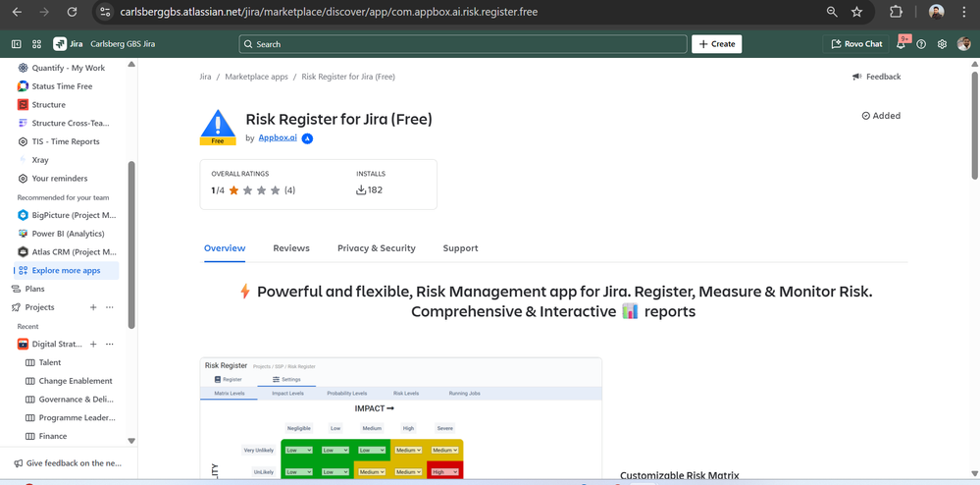Click the Create button

tap(716, 44)
